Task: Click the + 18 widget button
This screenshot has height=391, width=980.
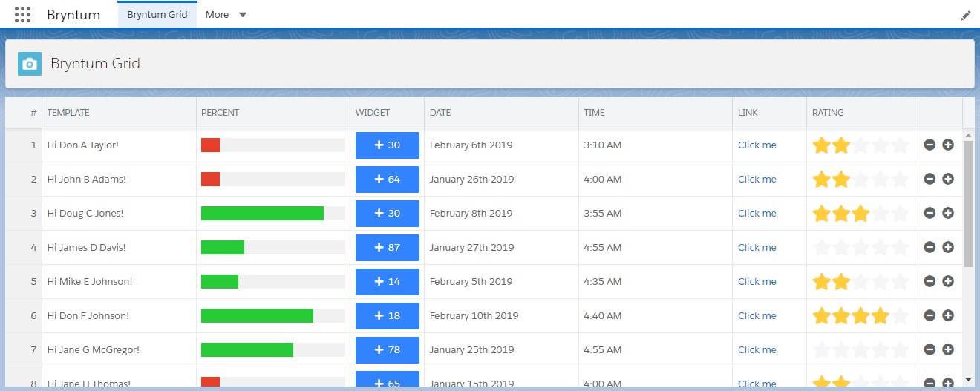Action: pos(388,316)
